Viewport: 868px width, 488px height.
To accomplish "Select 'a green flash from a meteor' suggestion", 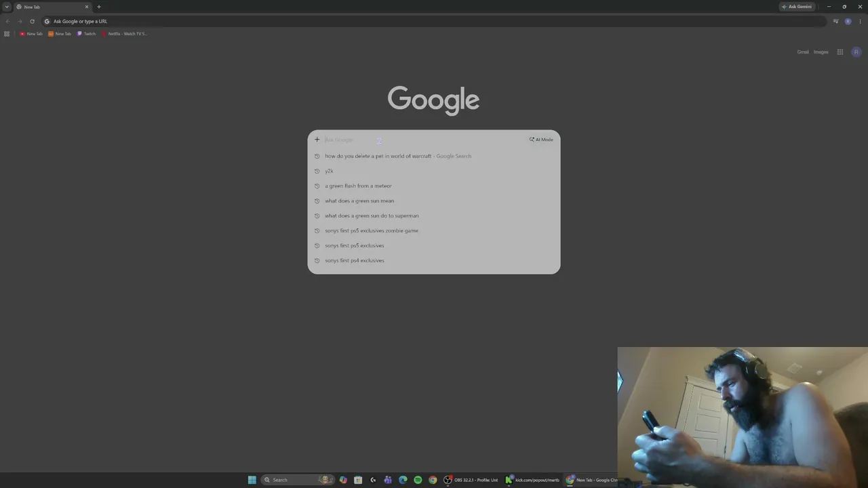I will pyautogui.click(x=434, y=186).
